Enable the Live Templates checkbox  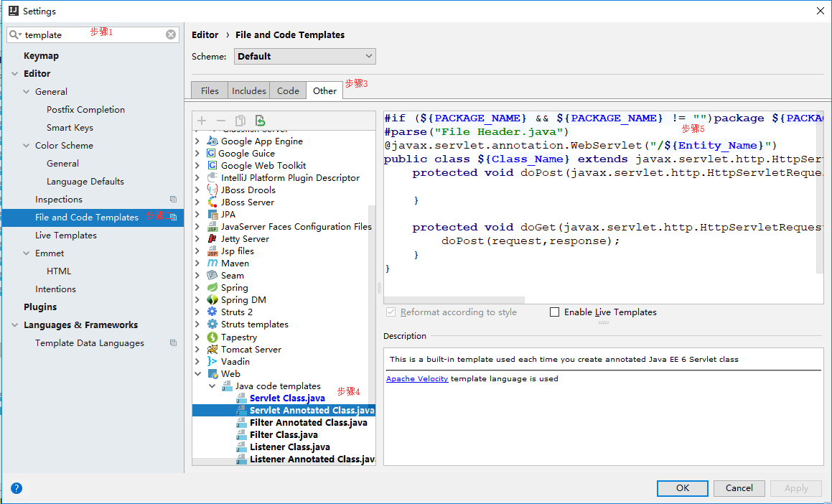coord(554,312)
